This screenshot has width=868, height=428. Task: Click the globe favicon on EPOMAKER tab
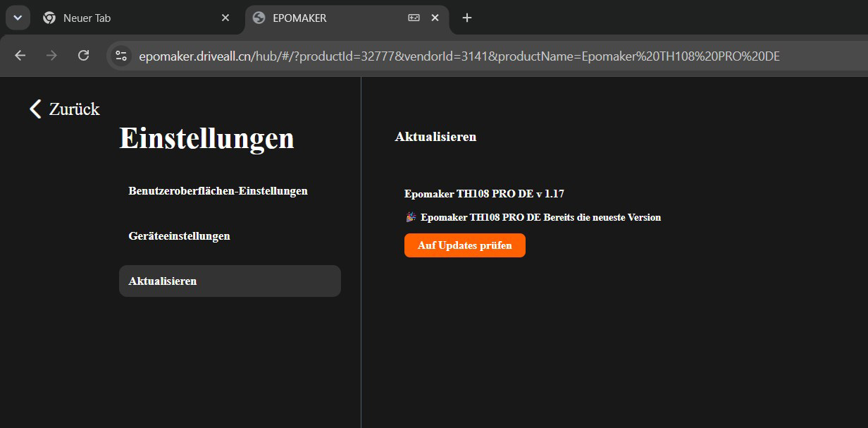point(259,18)
